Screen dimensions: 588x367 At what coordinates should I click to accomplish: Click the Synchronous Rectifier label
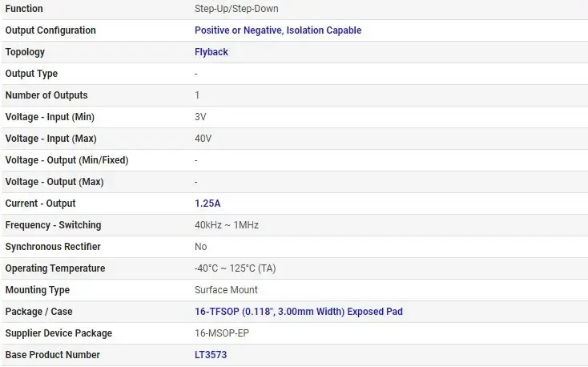point(53,247)
